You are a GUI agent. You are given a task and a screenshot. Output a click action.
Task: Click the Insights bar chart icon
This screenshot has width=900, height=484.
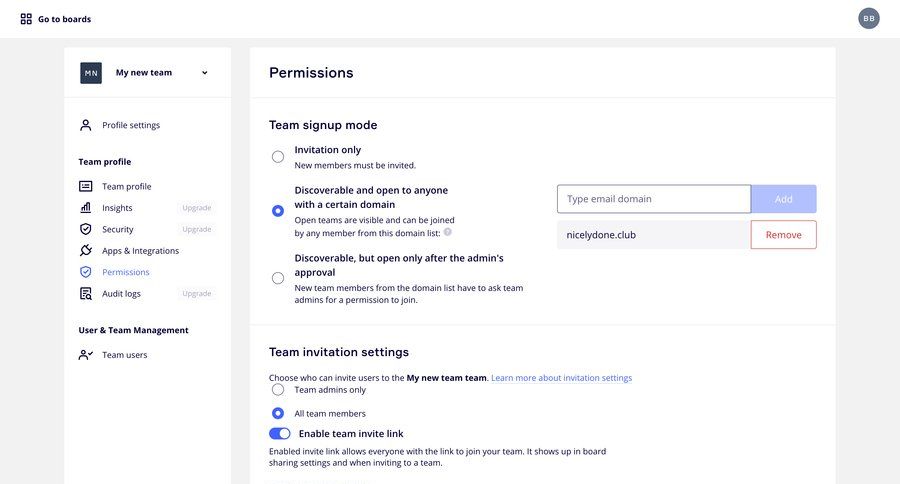[86, 208]
